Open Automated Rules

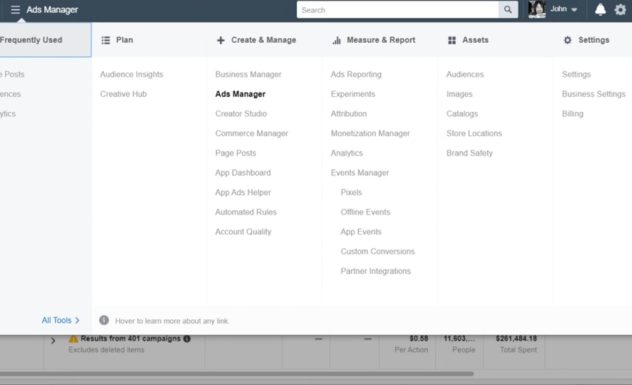[x=246, y=212]
